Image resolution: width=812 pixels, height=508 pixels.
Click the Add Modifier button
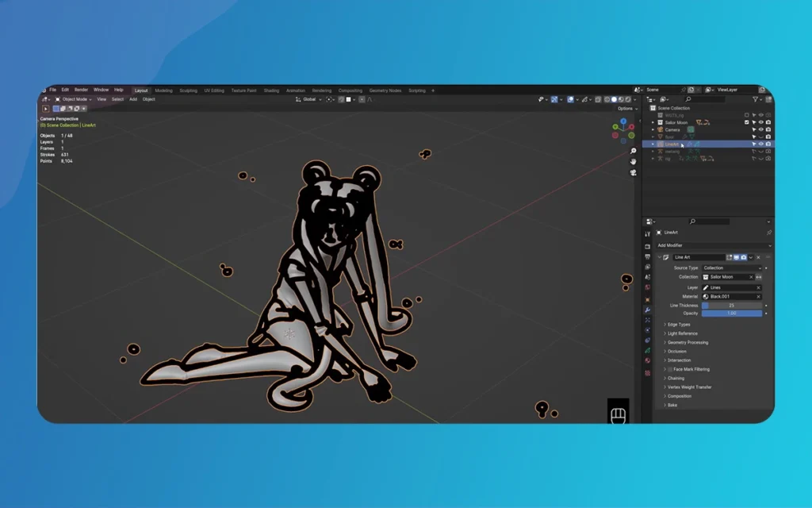714,246
